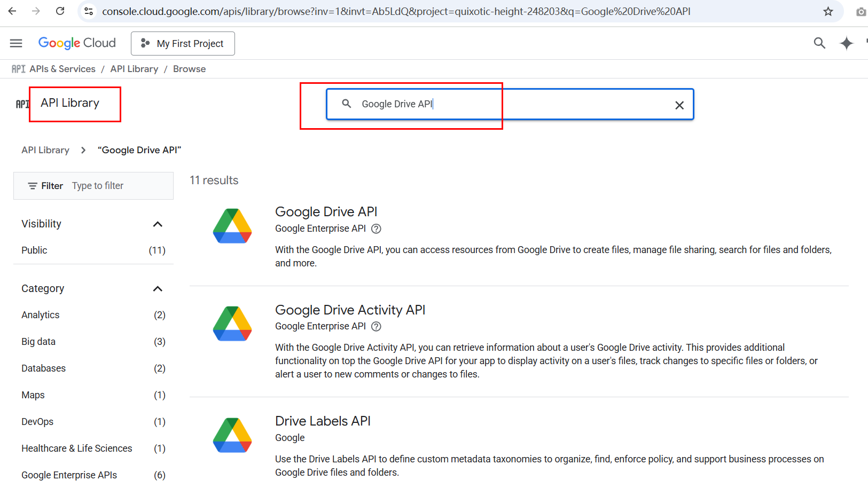Collapse the Visibility filter section
868x488 pixels.
[x=158, y=224]
